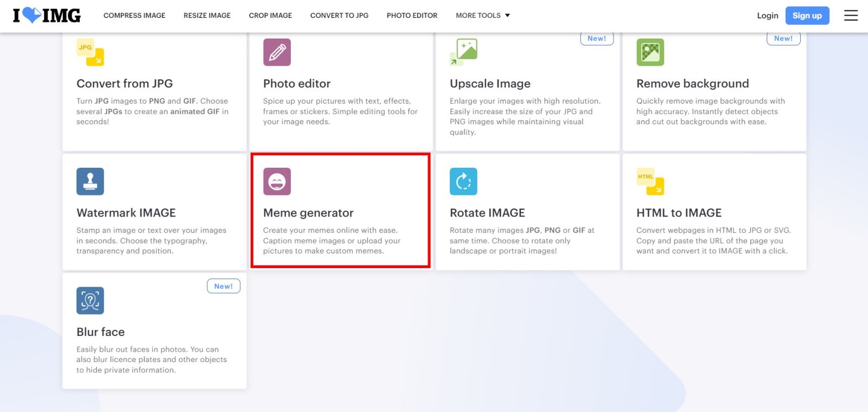Viewport: 868px width, 412px height.
Task: Click the HTML to IMAGE icon
Action: point(650,181)
